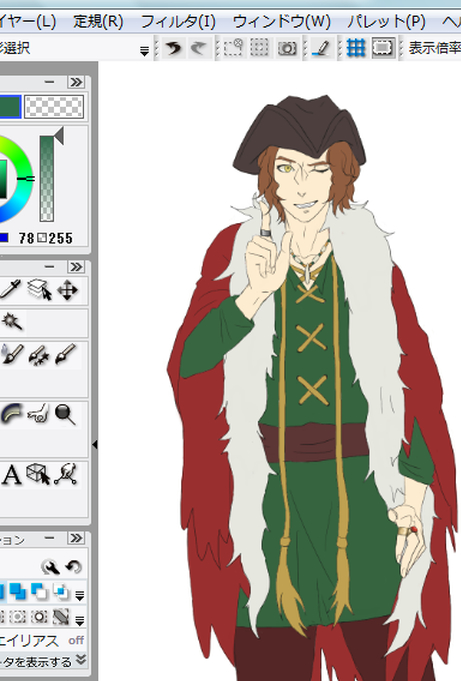The height and width of the screenshot is (681, 461).
Task: Click the wrench settings icon in tool options
Action: (50, 566)
